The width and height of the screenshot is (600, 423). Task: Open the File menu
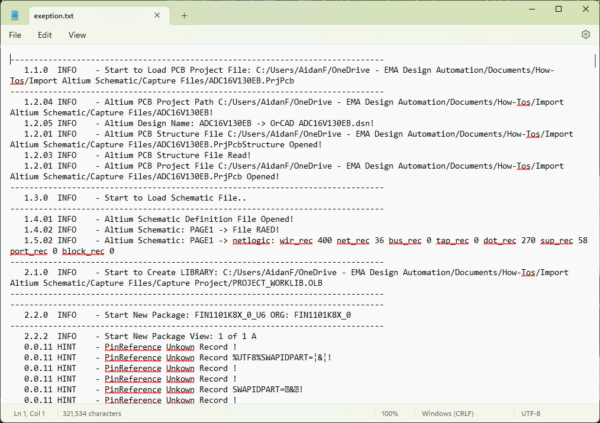point(15,35)
